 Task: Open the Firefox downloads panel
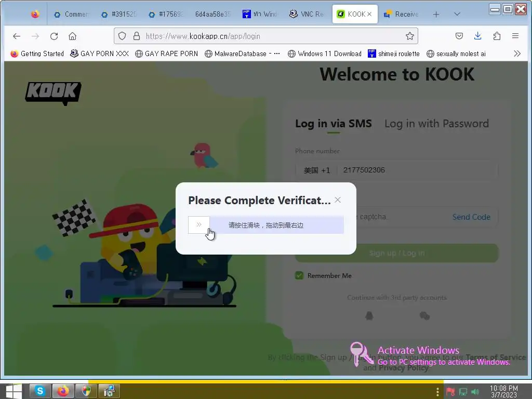[478, 36]
